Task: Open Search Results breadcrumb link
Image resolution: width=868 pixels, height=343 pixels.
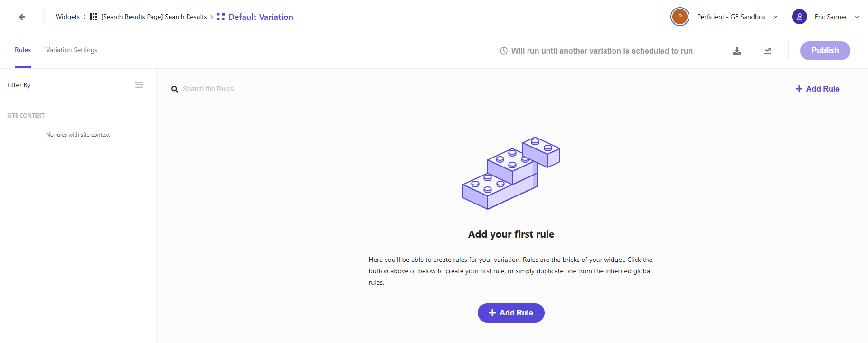Action: pyautogui.click(x=154, y=17)
